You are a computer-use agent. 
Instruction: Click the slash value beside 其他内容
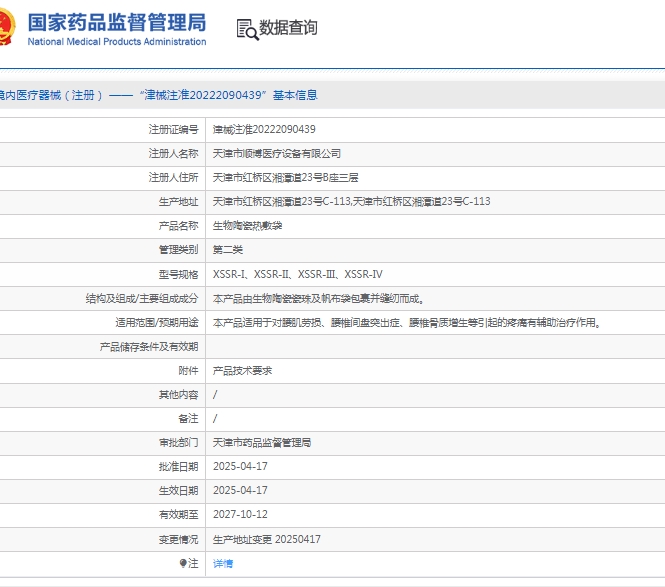(x=215, y=395)
